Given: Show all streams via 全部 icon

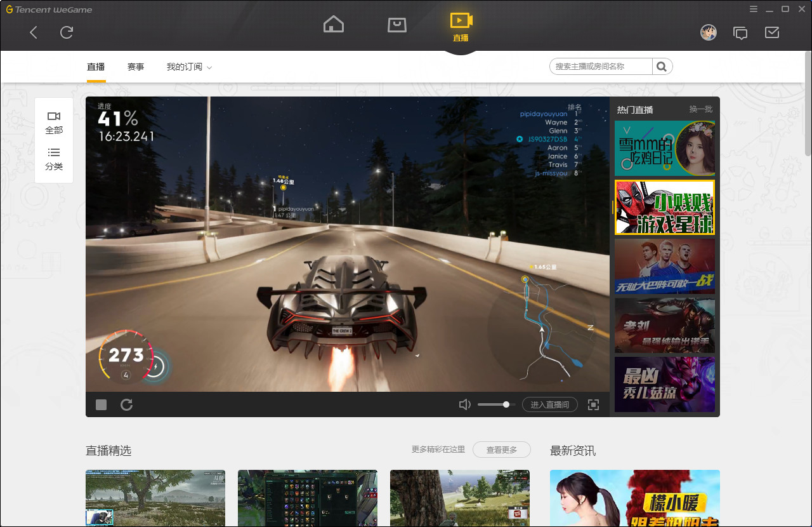Looking at the screenshot, I should click(x=54, y=123).
